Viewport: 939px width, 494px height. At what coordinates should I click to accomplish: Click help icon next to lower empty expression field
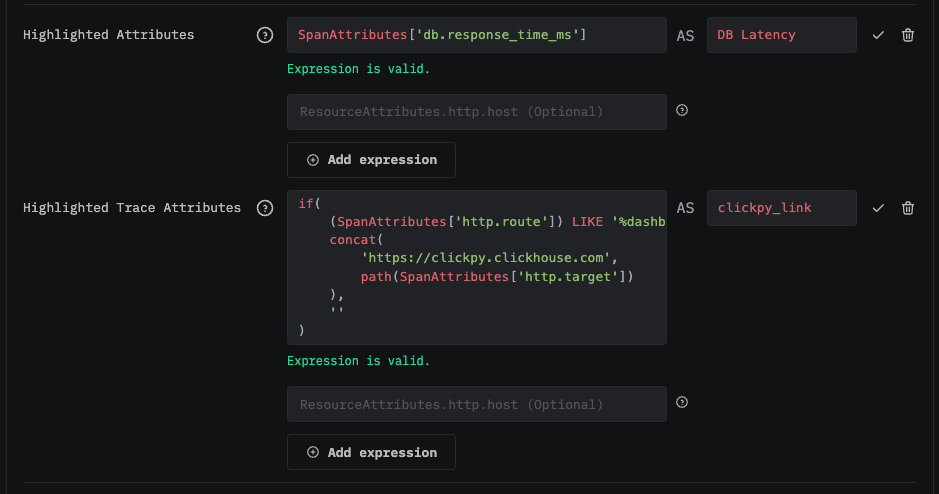[x=682, y=403]
